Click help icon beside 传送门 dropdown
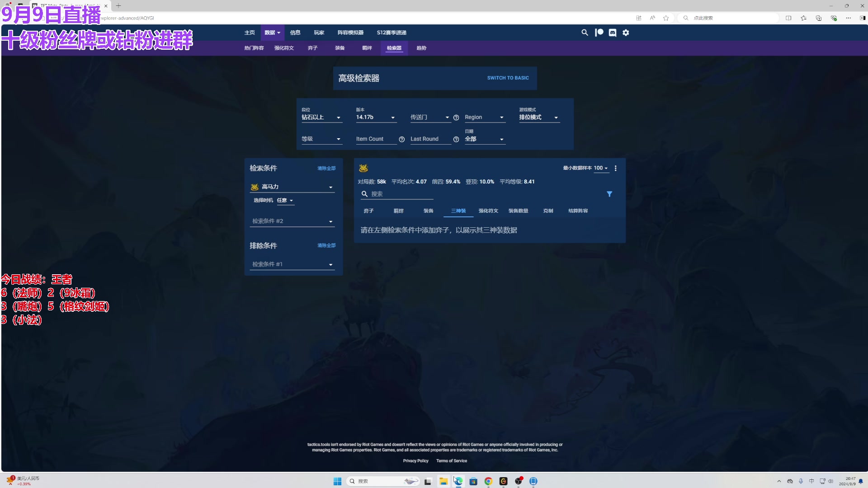 [x=456, y=117]
